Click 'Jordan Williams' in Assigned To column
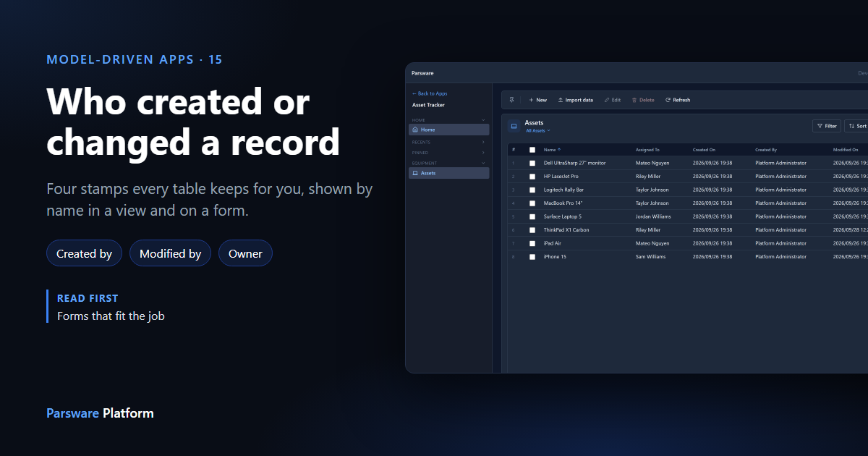 click(653, 216)
